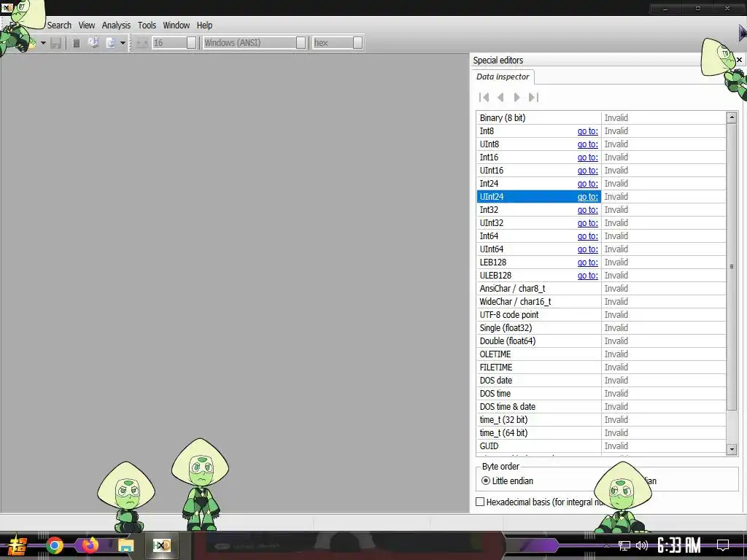Click the Data inspector vertical scrollbar thumb
Viewport: 747px width, 560px height.
(x=732, y=267)
